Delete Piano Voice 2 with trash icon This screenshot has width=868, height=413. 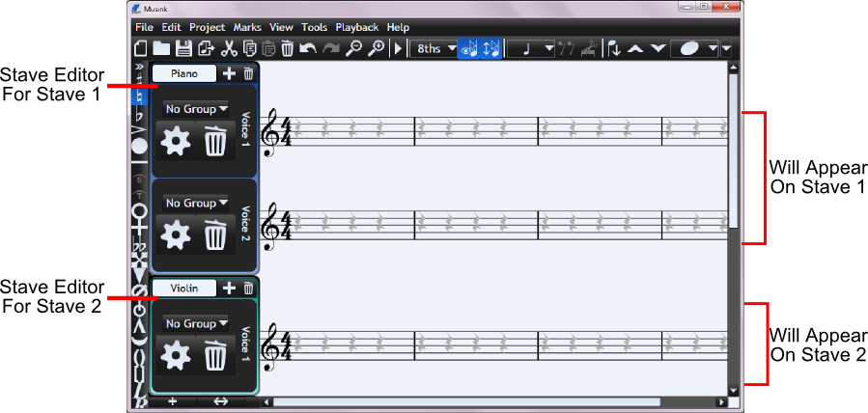point(215,236)
